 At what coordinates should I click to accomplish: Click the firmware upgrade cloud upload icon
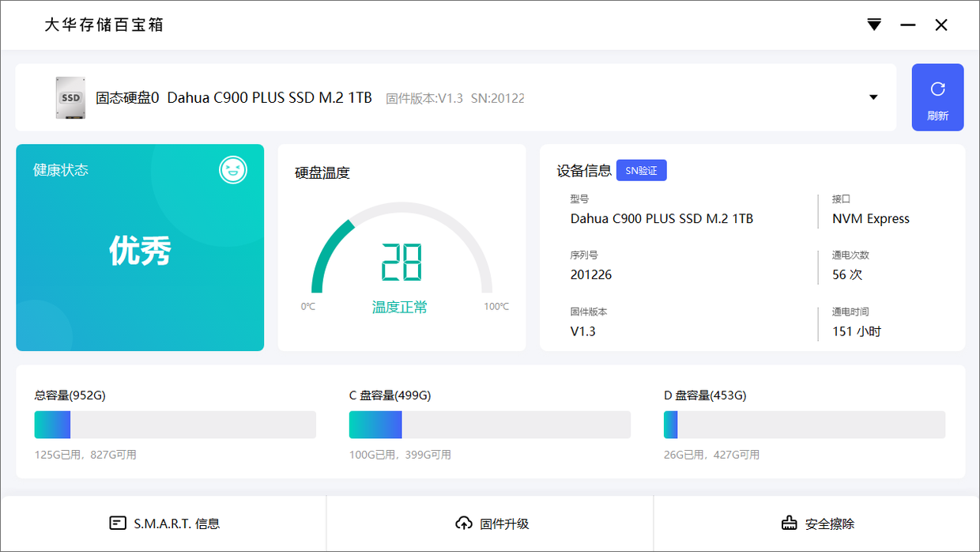[x=464, y=524]
